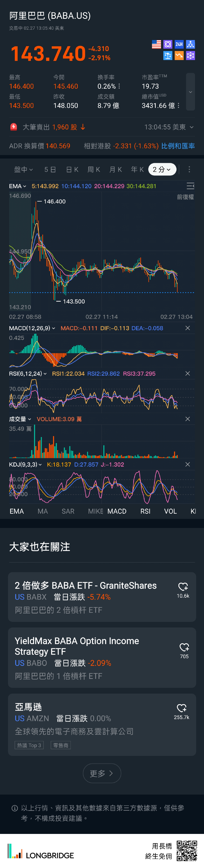This screenshot has width=204, height=868.
Task: Add BABX ETF to watchlist heart icon
Action: [x=183, y=587]
